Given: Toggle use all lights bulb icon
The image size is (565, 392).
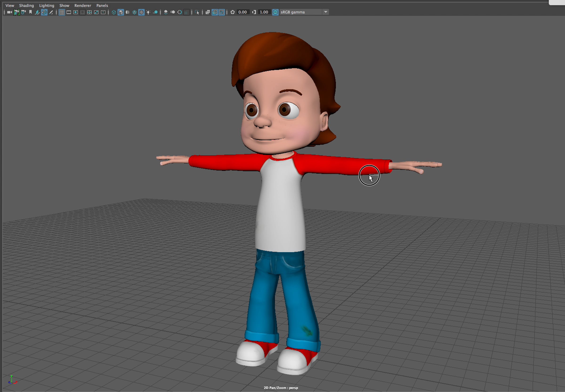Looking at the screenshot, I should pos(148,12).
